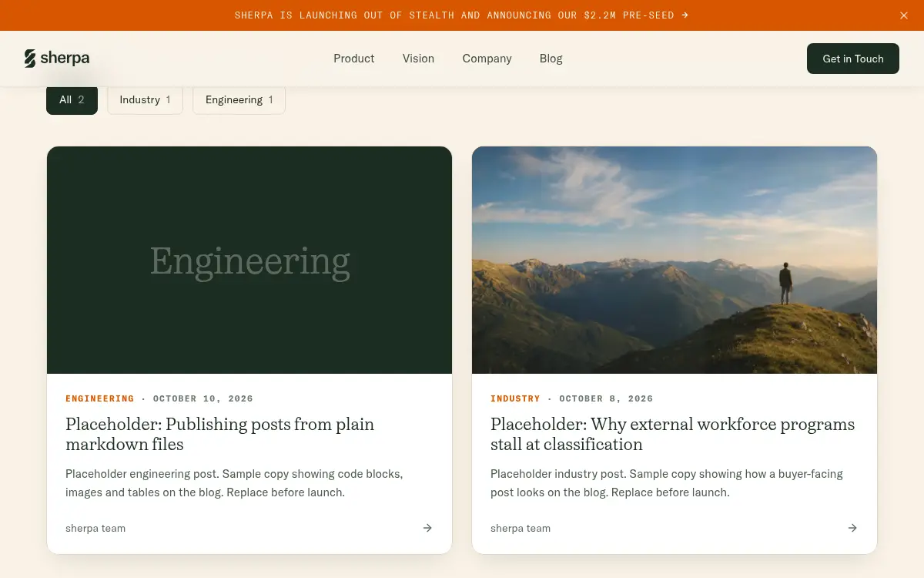Viewport: 924px width, 578px height.
Task: Click the October 8, 2026 date text
Action: (606, 398)
